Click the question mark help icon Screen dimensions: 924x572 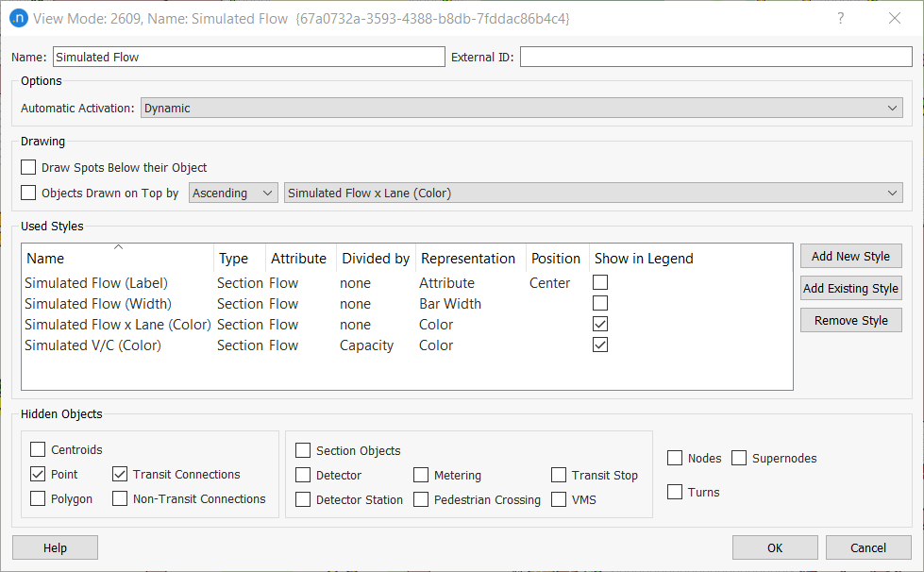point(840,18)
